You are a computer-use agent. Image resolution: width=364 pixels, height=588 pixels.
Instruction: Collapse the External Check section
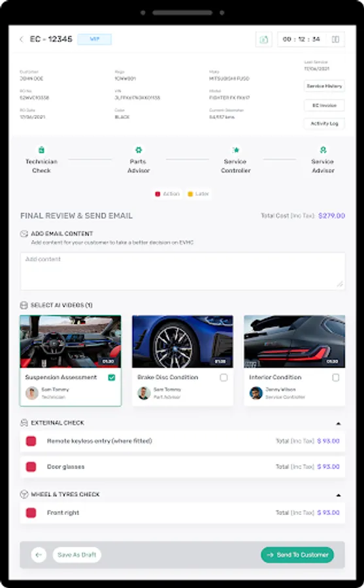click(338, 423)
